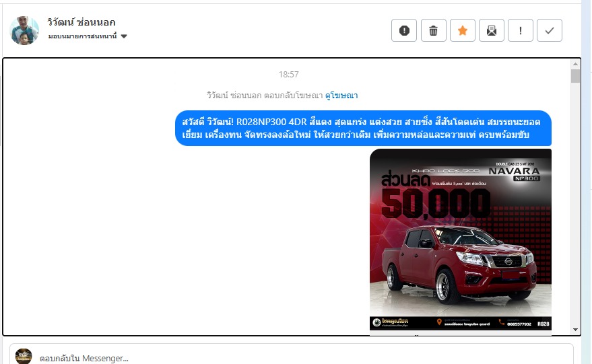Click the chat scrollbar thumb
This screenshot has width=592, height=364.
(575, 76)
